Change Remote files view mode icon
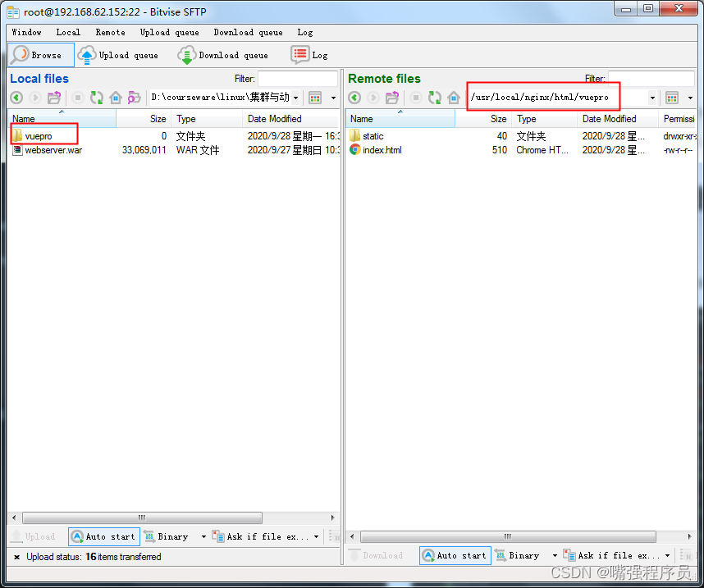Screen dimensions: 704x588 (672, 98)
